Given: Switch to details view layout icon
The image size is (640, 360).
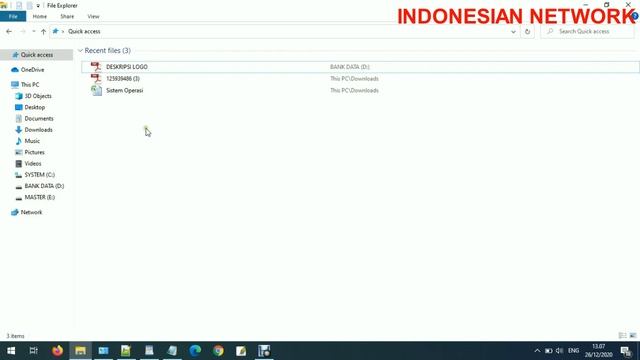Looking at the screenshot, I should click(622, 336).
